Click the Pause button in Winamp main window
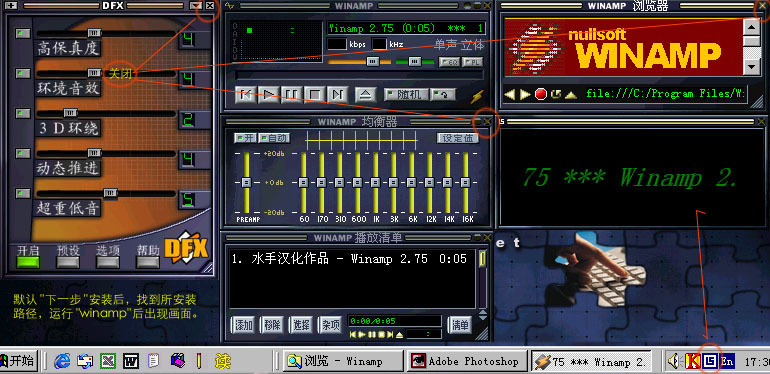The width and height of the screenshot is (770, 374). (x=292, y=94)
